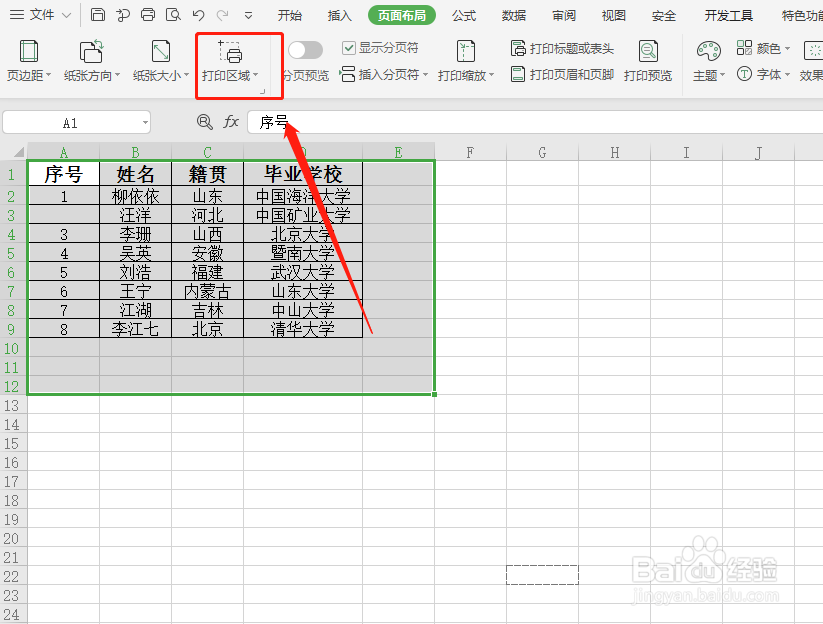Image resolution: width=823 pixels, height=624 pixels.
Task: Expand the 颜色 dropdown arrow
Action: pos(787,49)
